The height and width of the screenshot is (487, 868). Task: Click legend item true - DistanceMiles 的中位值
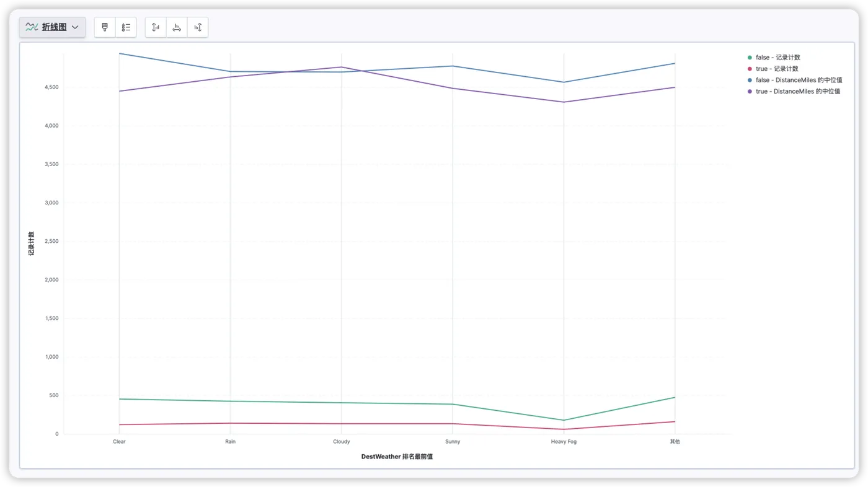coord(798,91)
